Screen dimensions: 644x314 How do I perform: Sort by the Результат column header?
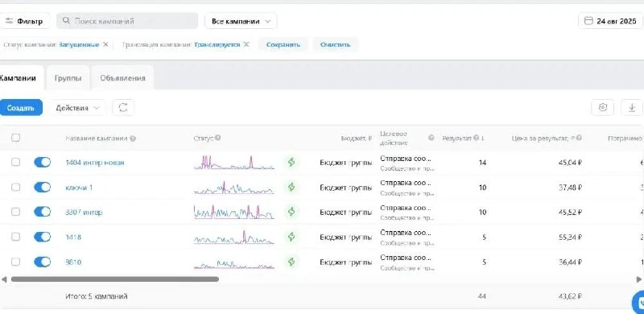(x=456, y=138)
